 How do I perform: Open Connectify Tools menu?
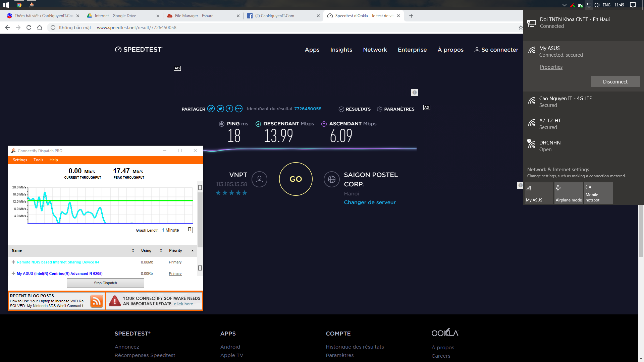38,160
